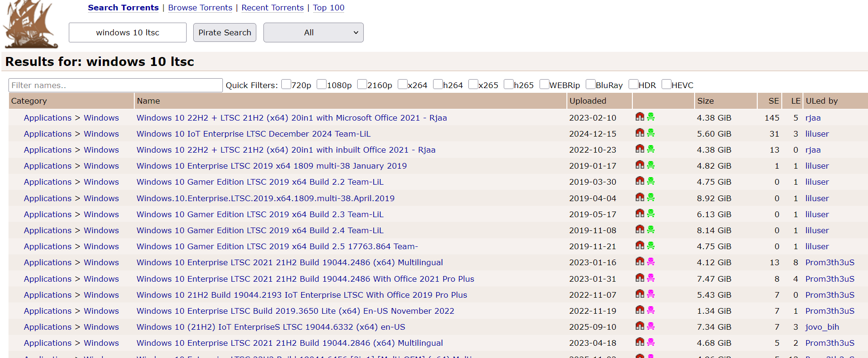Open Browse Torrents from top navigation
This screenshot has width=868, height=358.
[200, 8]
